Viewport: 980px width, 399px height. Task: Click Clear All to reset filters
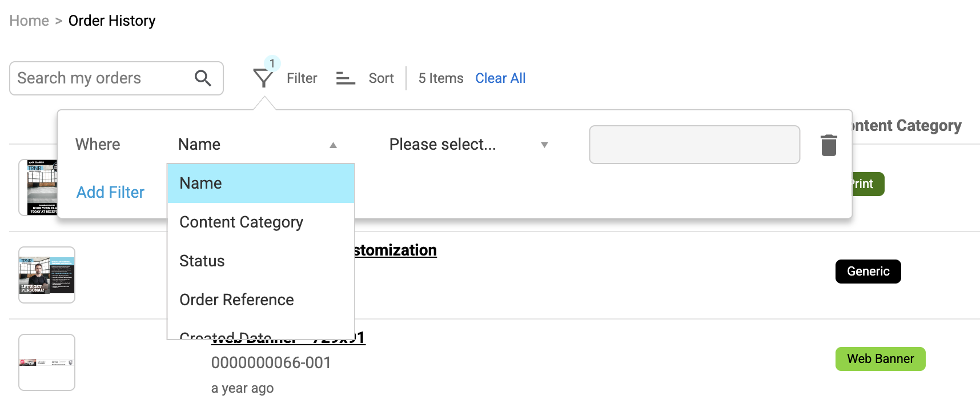pos(500,78)
